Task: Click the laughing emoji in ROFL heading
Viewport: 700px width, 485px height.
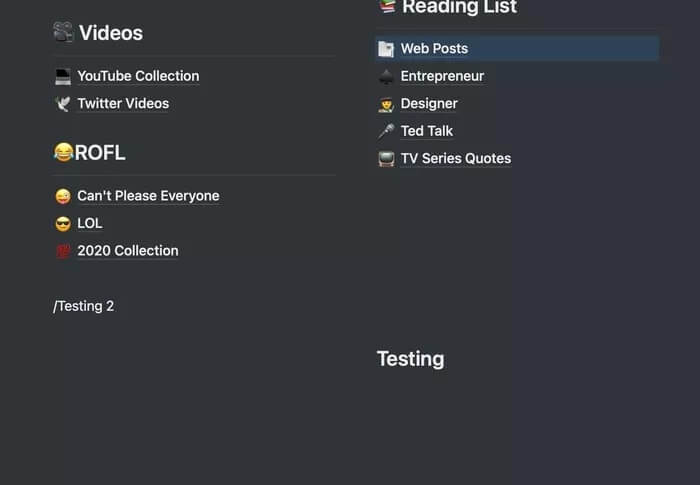Action: click(x=63, y=152)
